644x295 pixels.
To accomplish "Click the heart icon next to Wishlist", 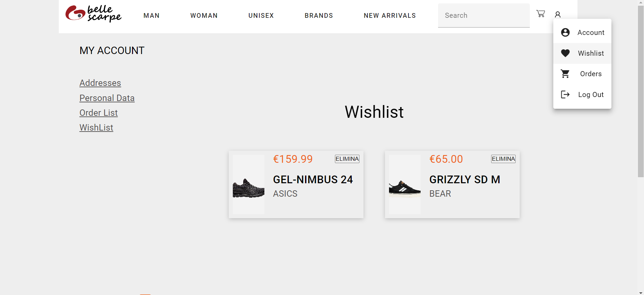I will tap(565, 53).
